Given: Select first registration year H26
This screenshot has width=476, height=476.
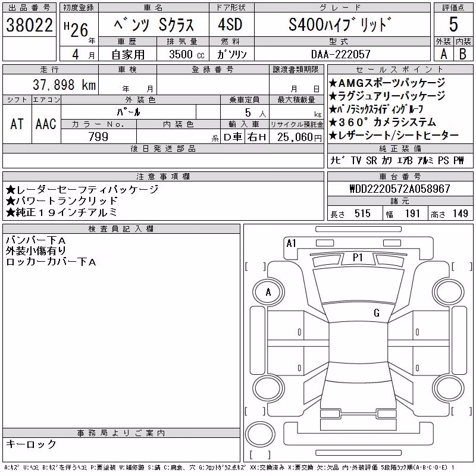Looking at the screenshot, I should (x=76, y=29).
